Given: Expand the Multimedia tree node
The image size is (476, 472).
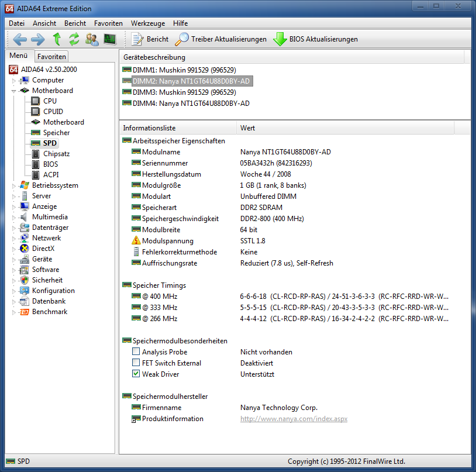Looking at the screenshot, I should pyautogui.click(x=13, y=218).
